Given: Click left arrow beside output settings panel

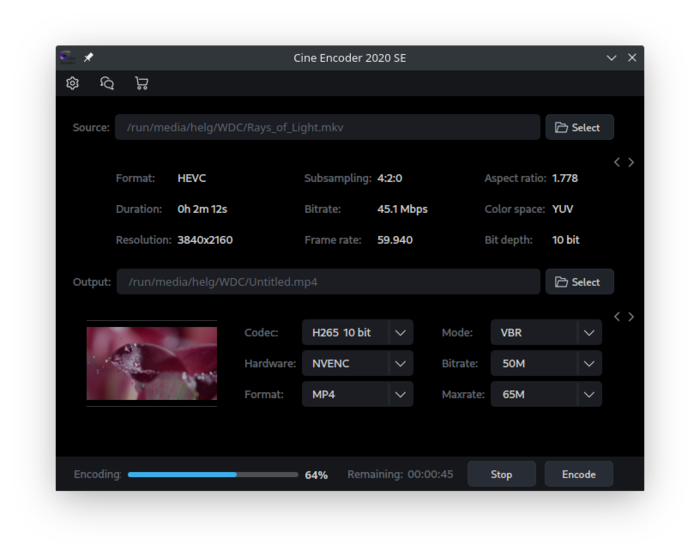Looking at the screenshot, I should (617, 317).
